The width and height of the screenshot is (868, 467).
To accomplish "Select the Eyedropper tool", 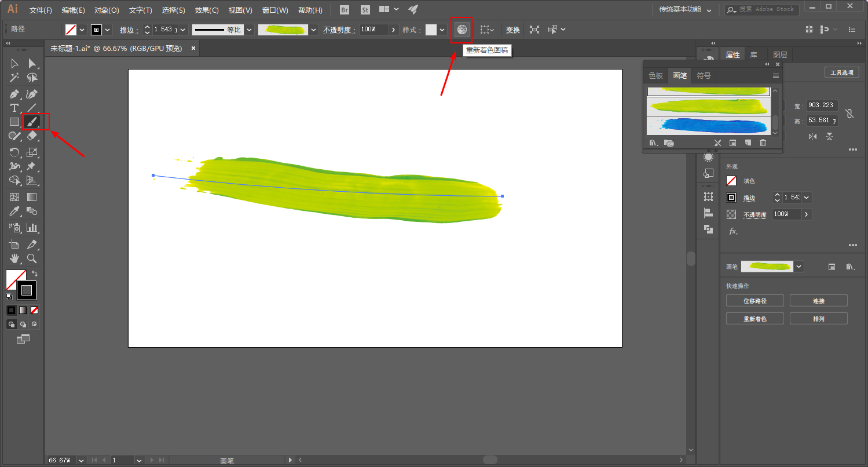I will coord(14,211).
